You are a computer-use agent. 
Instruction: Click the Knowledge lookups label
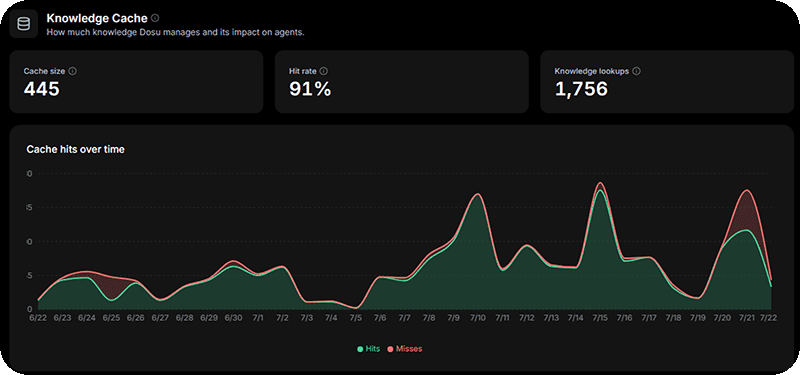(592, 71)
